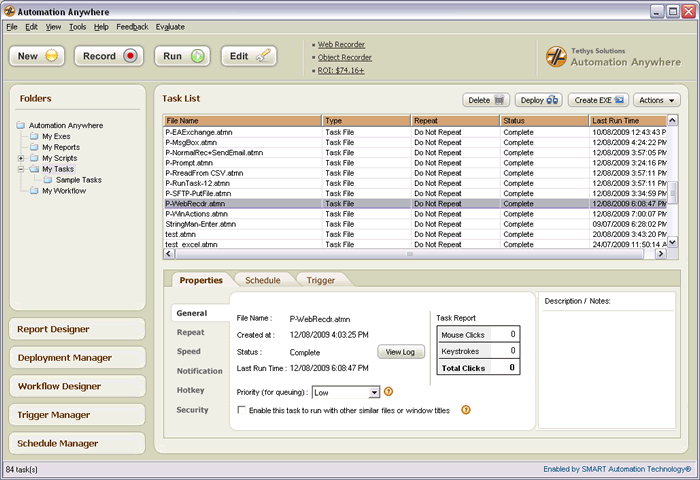Expand the My Scripts folder

21,158
